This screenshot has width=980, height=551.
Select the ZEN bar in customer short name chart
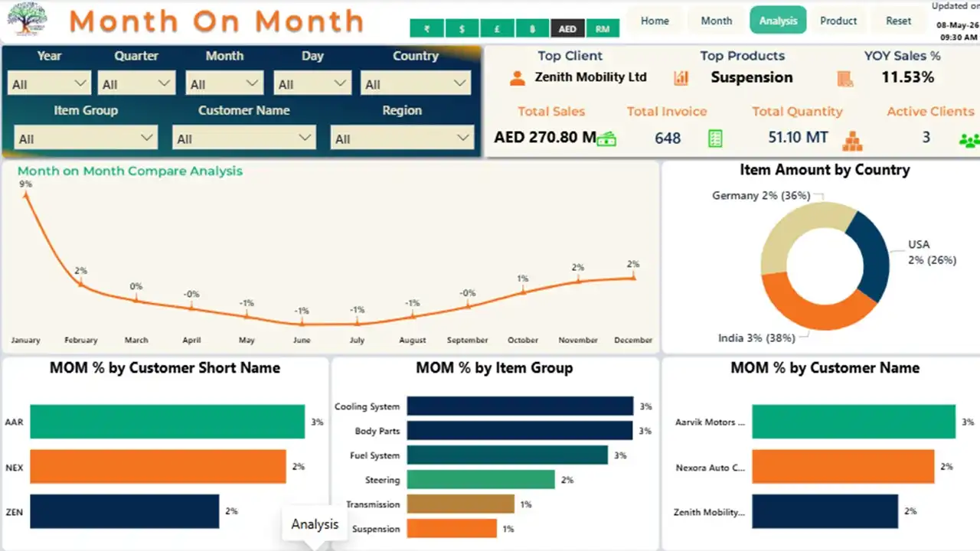coord(125,510)
